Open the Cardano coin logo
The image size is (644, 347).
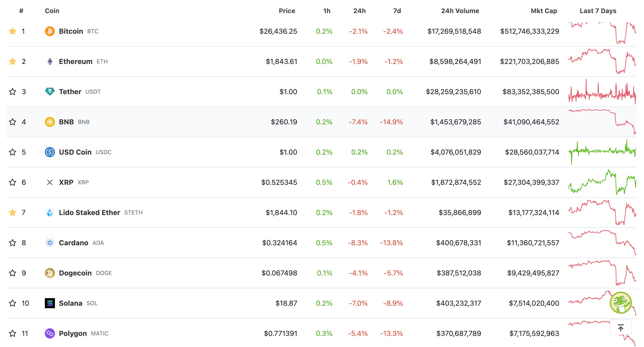tap(50, 243)
